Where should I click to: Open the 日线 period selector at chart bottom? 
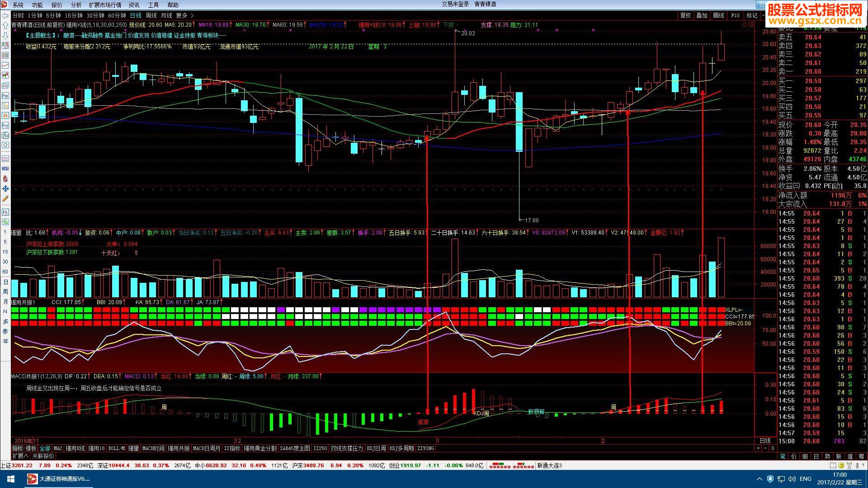tap(765, 441)
